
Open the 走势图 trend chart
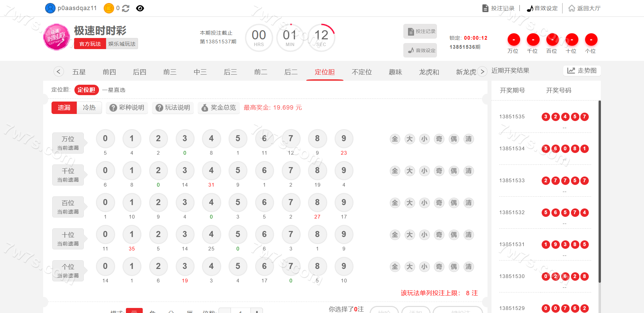[582, 71]
